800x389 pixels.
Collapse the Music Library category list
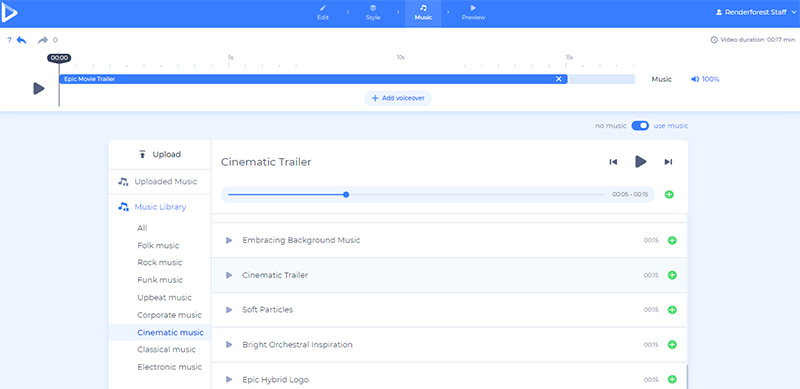tap(159, 207)
